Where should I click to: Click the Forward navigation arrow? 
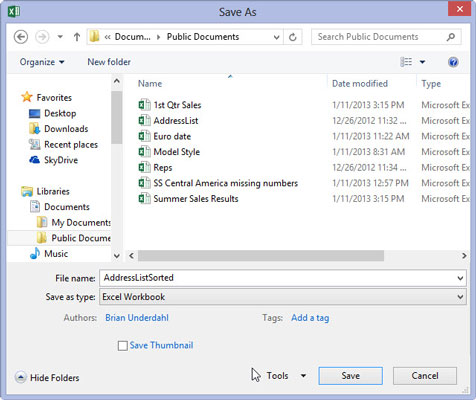coord(42,37)
